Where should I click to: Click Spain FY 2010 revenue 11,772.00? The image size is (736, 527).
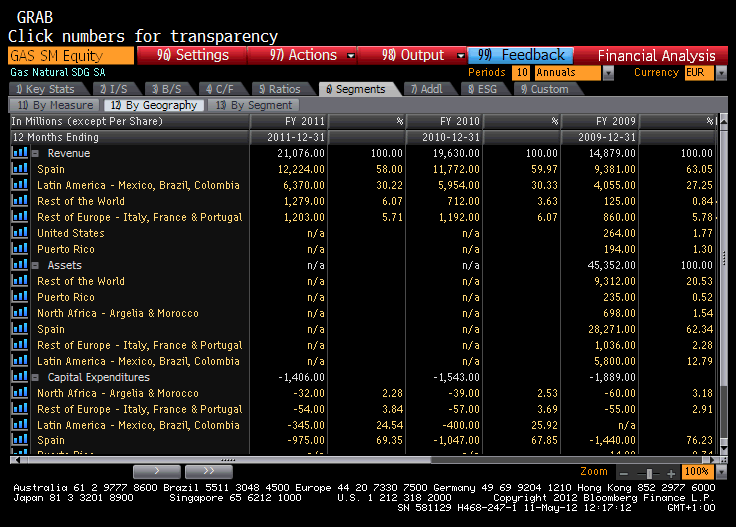(x=456, y=169)
